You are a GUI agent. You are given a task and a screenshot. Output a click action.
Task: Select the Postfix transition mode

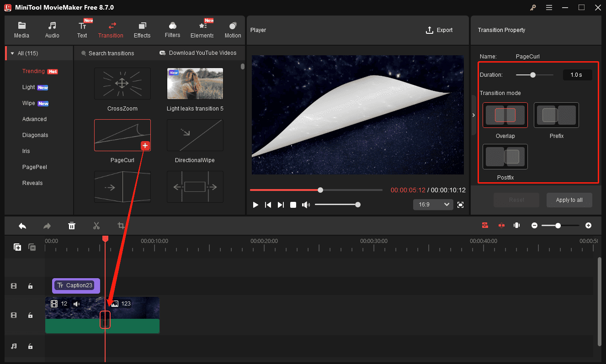(505, 157)
